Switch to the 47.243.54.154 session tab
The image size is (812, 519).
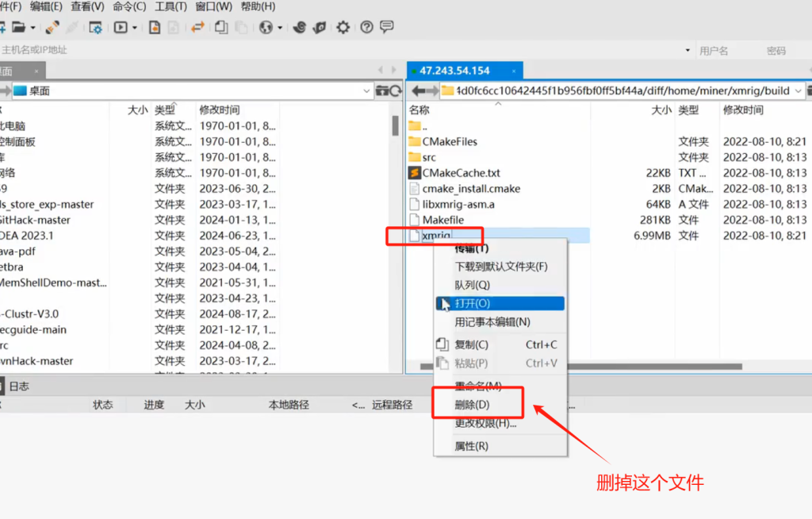pyautogui.click(x=465, y=71)
